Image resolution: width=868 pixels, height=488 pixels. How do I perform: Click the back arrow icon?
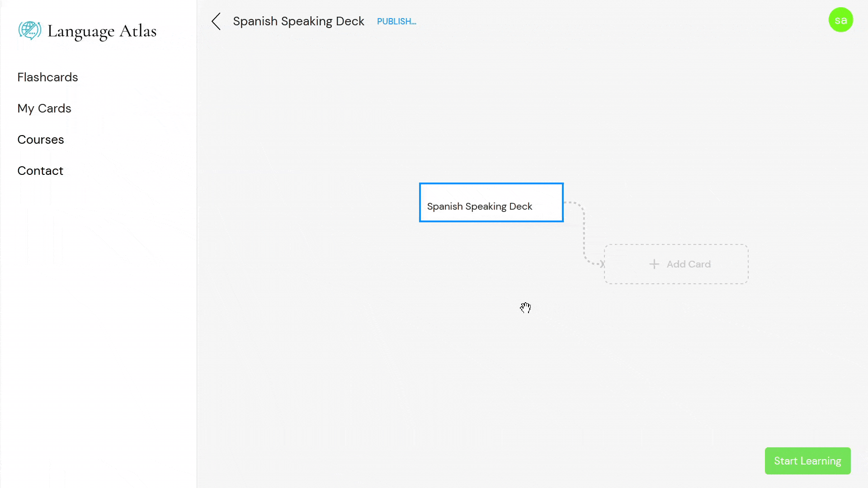(216, 21)
